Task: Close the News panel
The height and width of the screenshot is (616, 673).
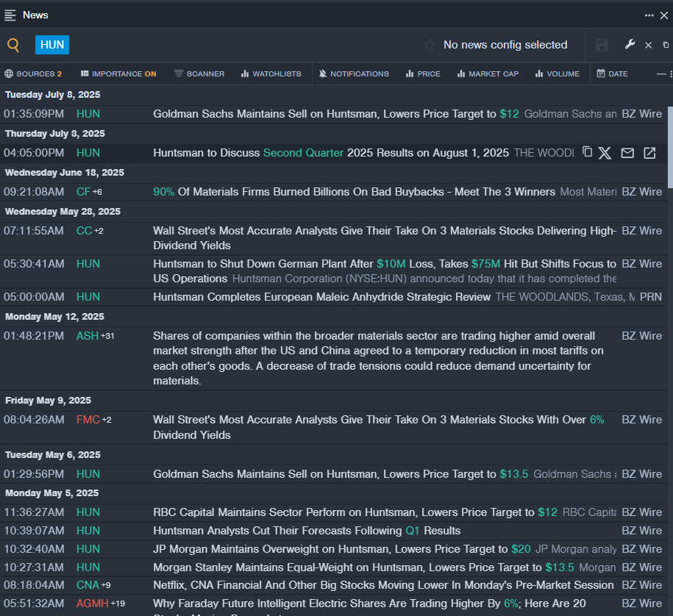Action: (664, 15)
